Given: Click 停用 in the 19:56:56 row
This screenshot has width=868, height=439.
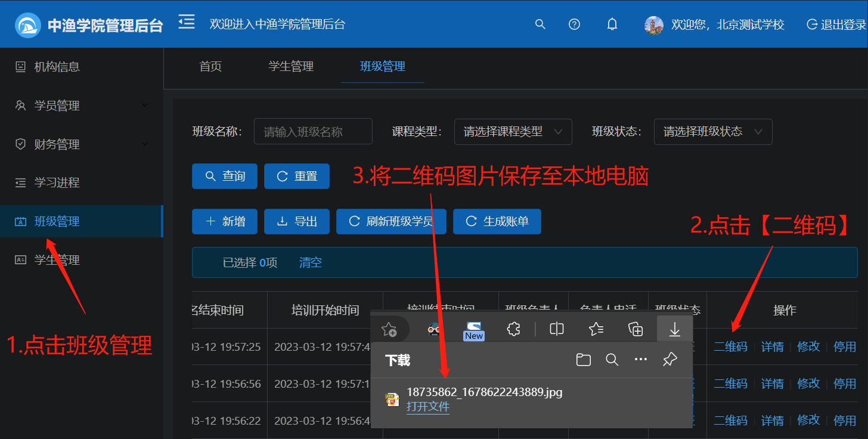Looking at the screenshot, I should [845, 384].
